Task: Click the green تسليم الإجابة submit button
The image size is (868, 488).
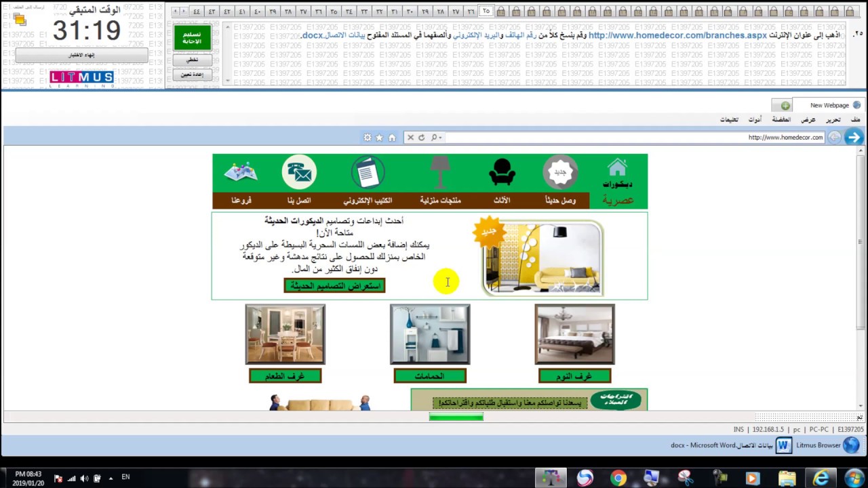Action: click(192, 38)
